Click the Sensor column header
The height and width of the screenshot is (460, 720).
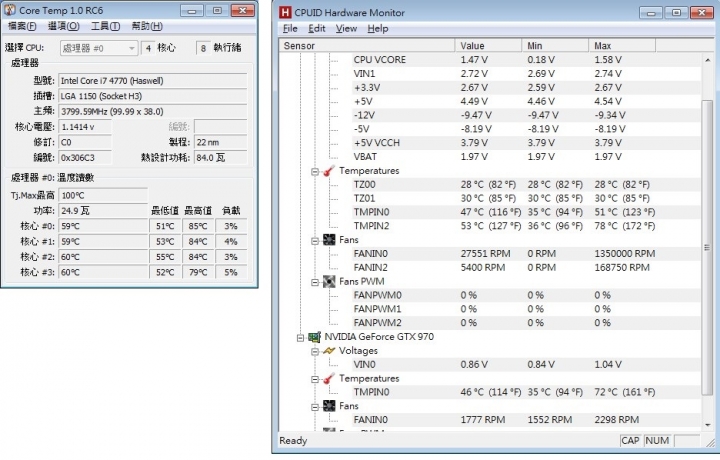click(x=367, y=45)
